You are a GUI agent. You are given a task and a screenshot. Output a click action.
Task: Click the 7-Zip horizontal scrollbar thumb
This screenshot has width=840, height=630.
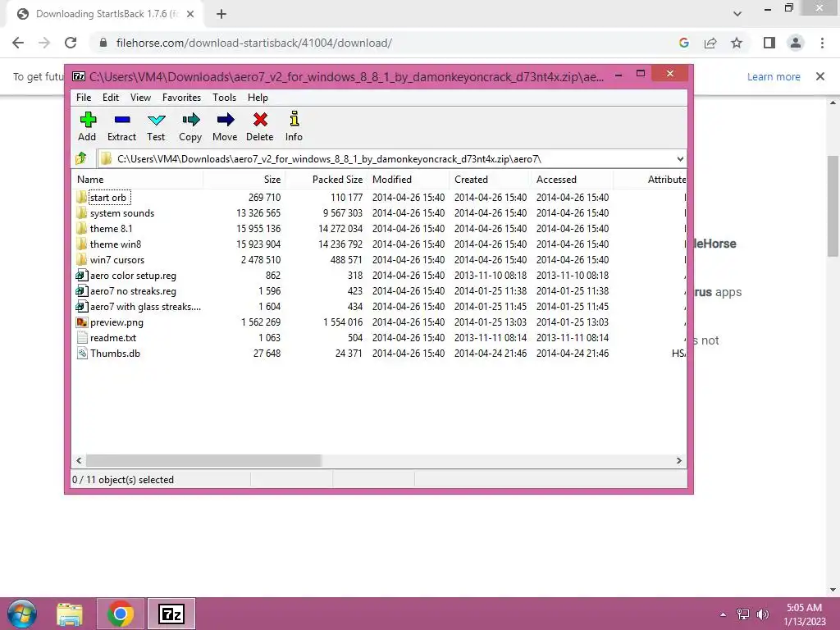(203, 461)
